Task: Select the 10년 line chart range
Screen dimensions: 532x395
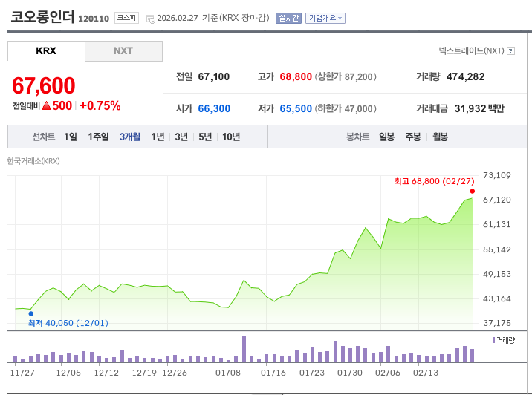Action: (x=231, y=137)
